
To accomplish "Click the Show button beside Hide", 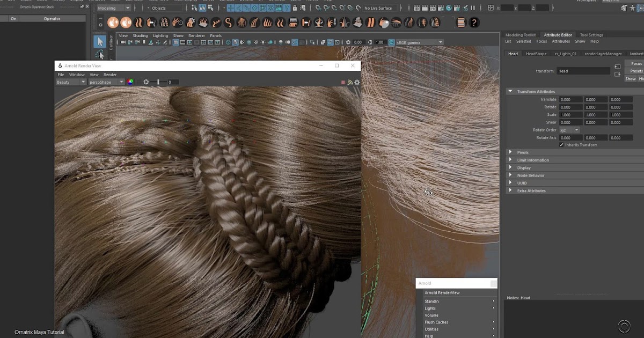I will click(x=631, y=79).
